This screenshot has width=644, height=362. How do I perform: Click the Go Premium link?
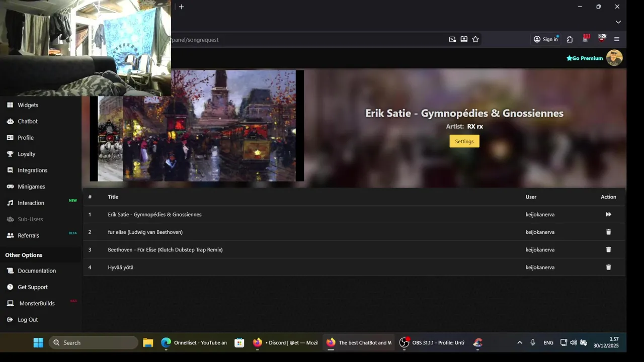[x=585, y=58]
